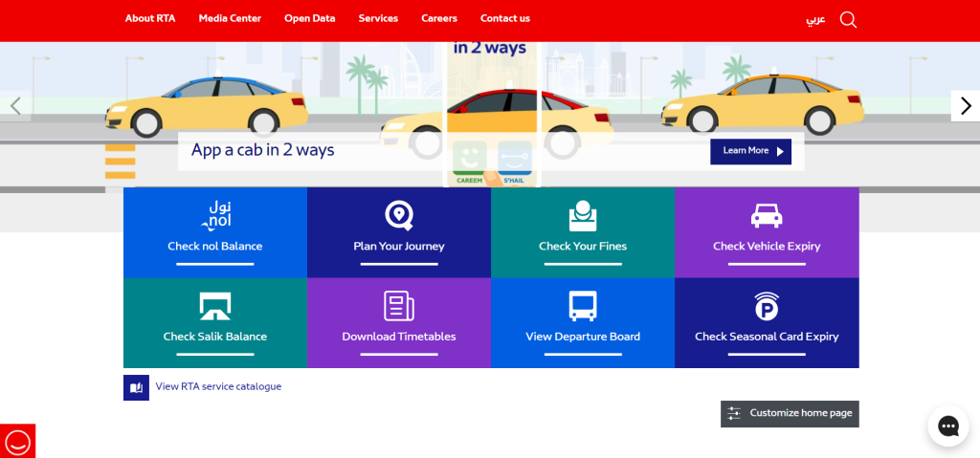Viewport: 980px width, 458px height.
Task: Click the Careem app icon in banner
Action: (x=469, y=159)
